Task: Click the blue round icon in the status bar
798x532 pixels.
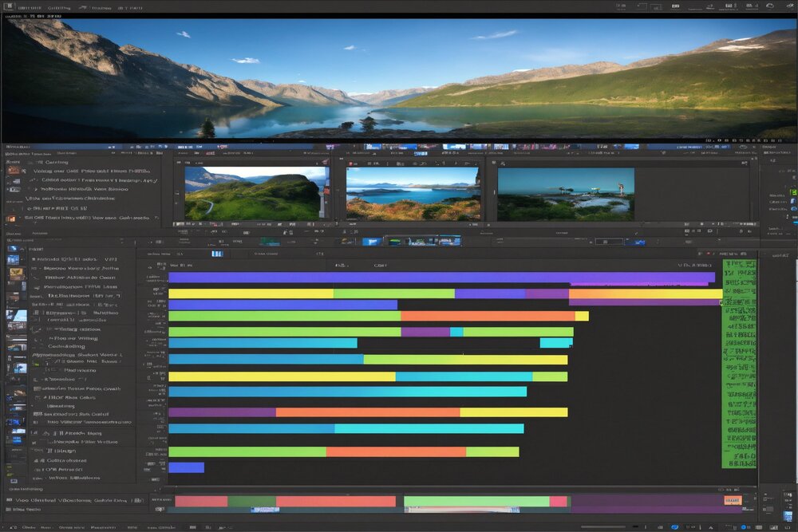Action: coord(675,526)
